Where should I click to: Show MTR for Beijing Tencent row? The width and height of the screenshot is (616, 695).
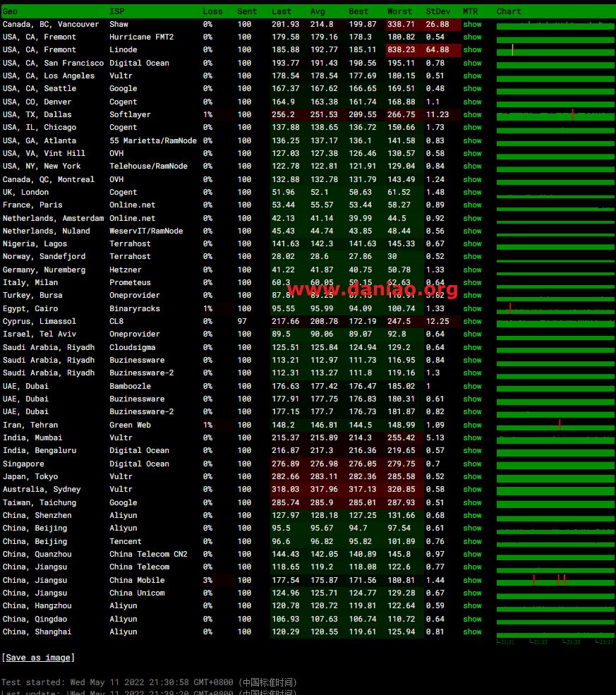coord(473,541)
